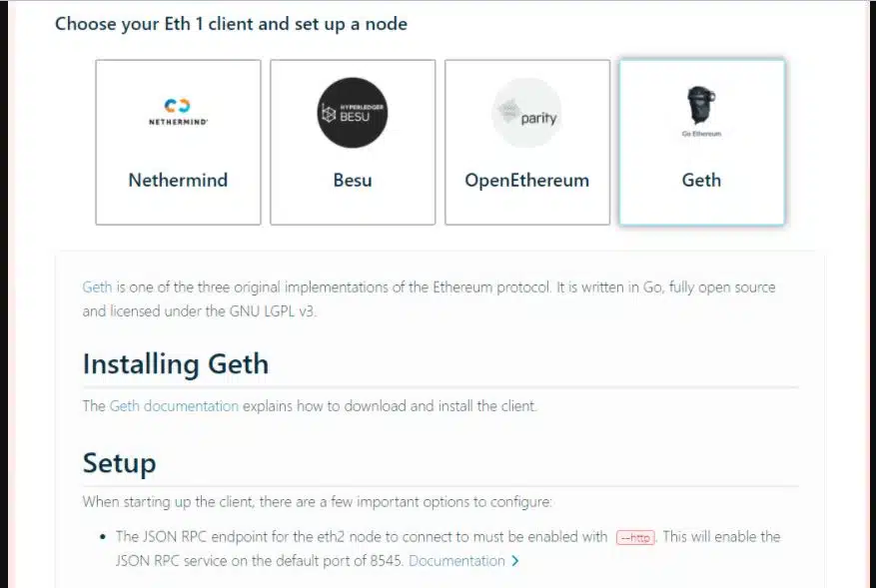Select the Geth card label
Image resolution: width=876 pixels, height=588 pixels.
(701, 181)
